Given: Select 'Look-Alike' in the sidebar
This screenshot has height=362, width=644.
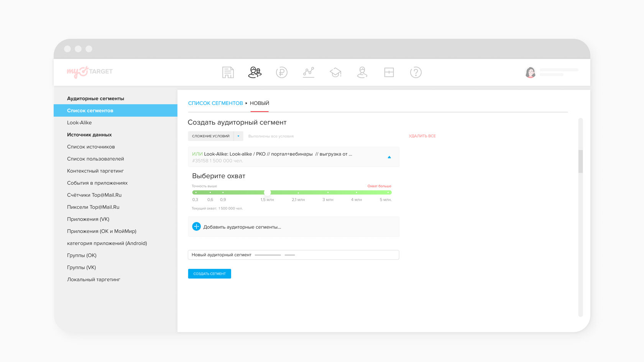Looking at the screenshot, I should click(x=79, y=123).
